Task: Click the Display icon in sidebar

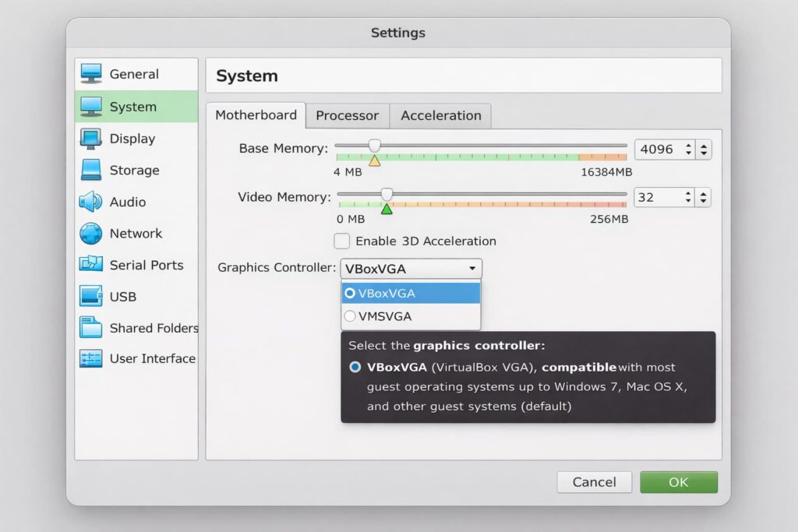Action: tap(91, 139)
